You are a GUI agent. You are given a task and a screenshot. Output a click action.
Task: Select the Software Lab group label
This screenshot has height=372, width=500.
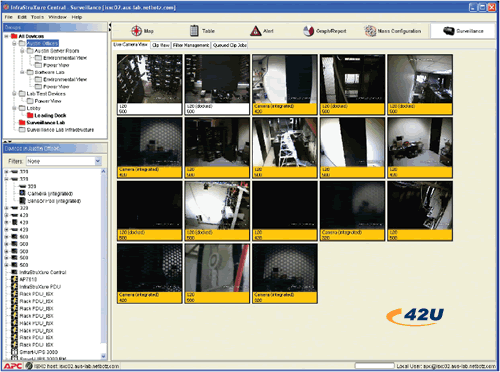click(x=50, y=72)
